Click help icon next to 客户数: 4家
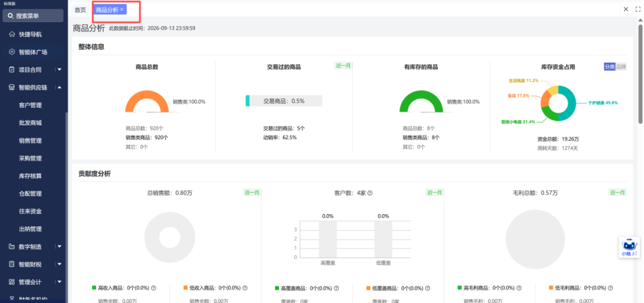Screen dimensions: 644x303 tap(370, 193)
